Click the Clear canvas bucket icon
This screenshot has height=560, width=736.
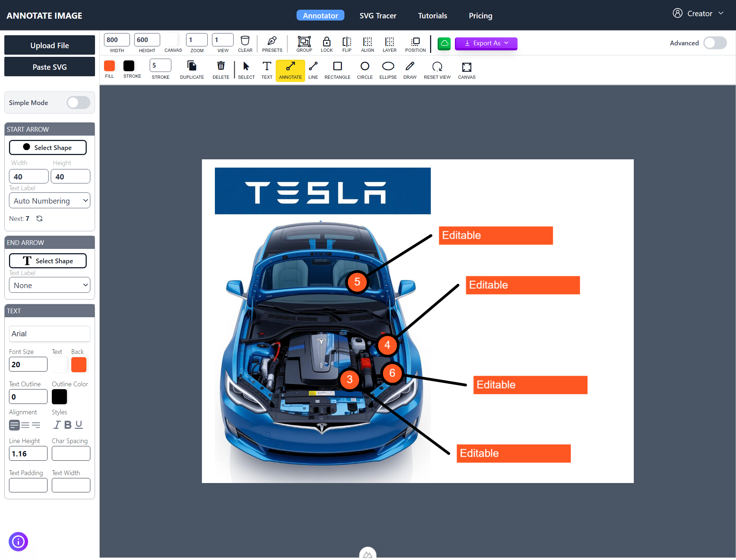tap(245, 40)
